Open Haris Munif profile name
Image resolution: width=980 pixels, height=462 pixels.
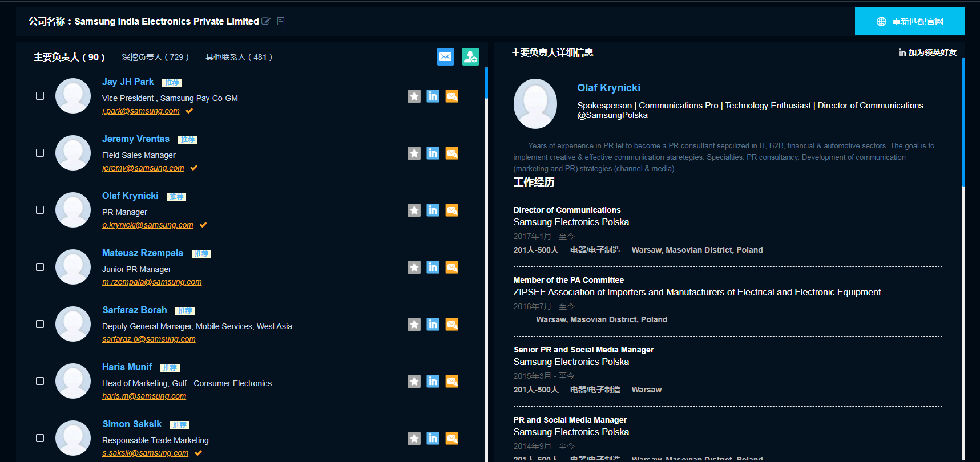(x=127, y=367)
